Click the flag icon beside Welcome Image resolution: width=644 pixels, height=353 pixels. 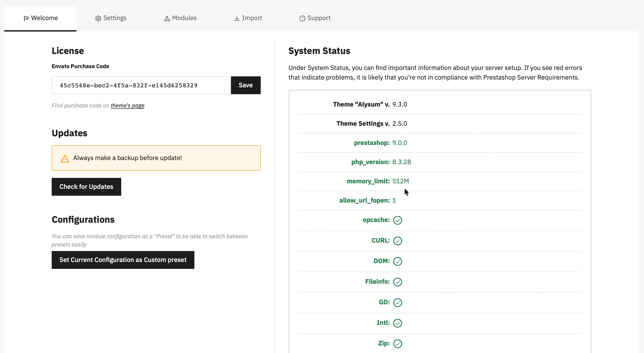(26, 19)
